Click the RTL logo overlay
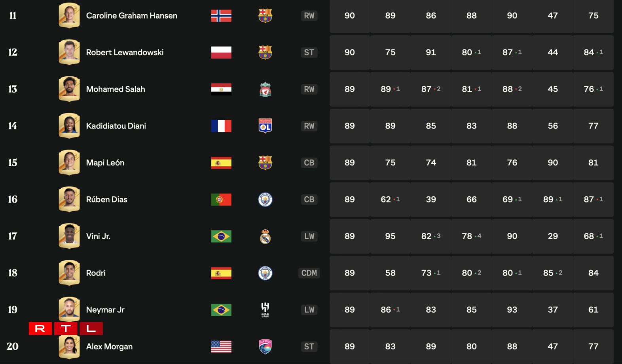 click(66, 328)
